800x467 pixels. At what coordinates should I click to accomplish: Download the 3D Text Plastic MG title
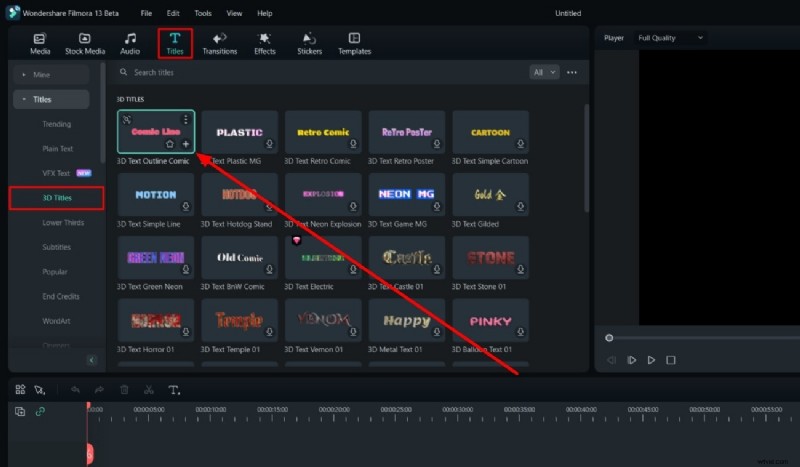pyautogui.click(x=270, y=145)
